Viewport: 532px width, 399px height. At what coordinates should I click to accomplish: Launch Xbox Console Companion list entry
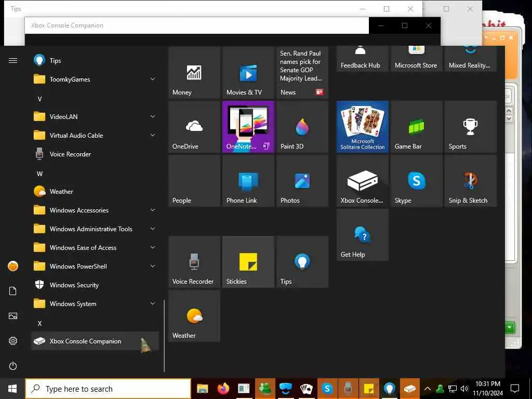[x=95, y=341]
